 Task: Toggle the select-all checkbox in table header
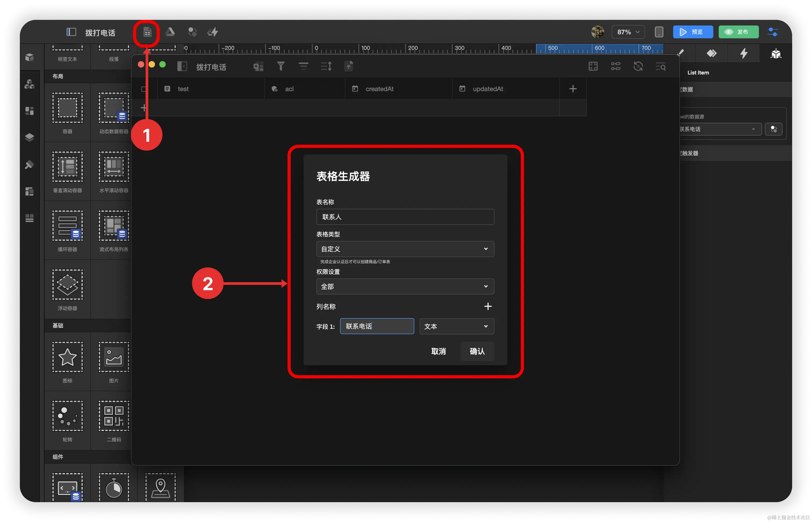[144, 89]
